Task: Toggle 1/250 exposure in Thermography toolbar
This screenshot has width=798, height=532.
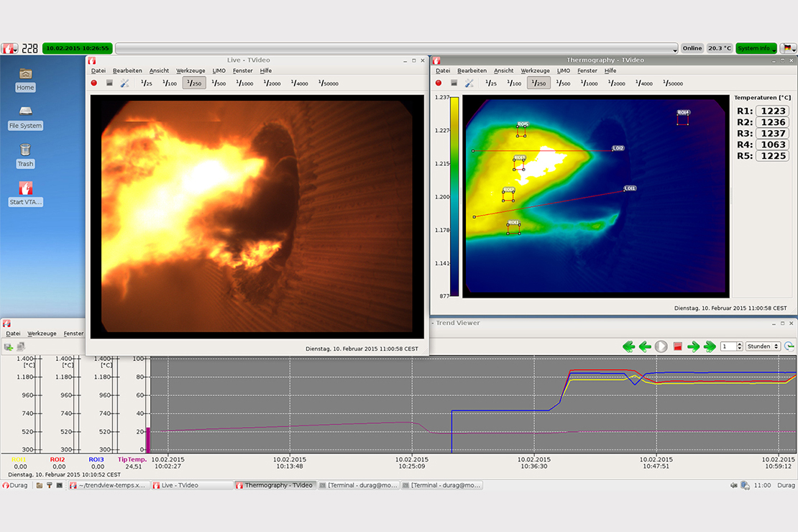Action: point(538,83)
